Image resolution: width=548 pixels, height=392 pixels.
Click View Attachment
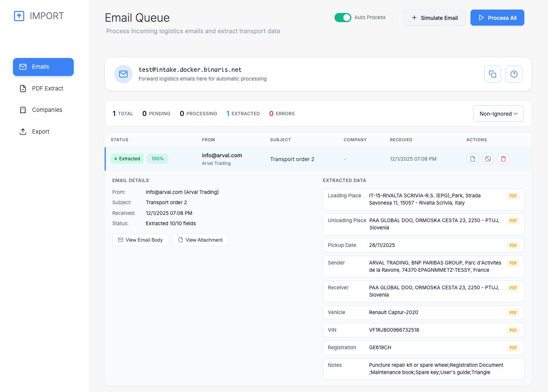(200, 240)
